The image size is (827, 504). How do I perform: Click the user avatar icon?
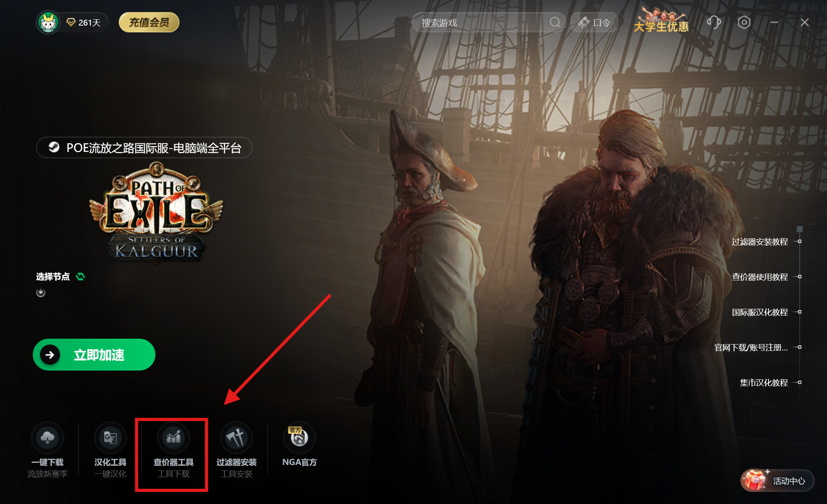[x=48, y=22]
